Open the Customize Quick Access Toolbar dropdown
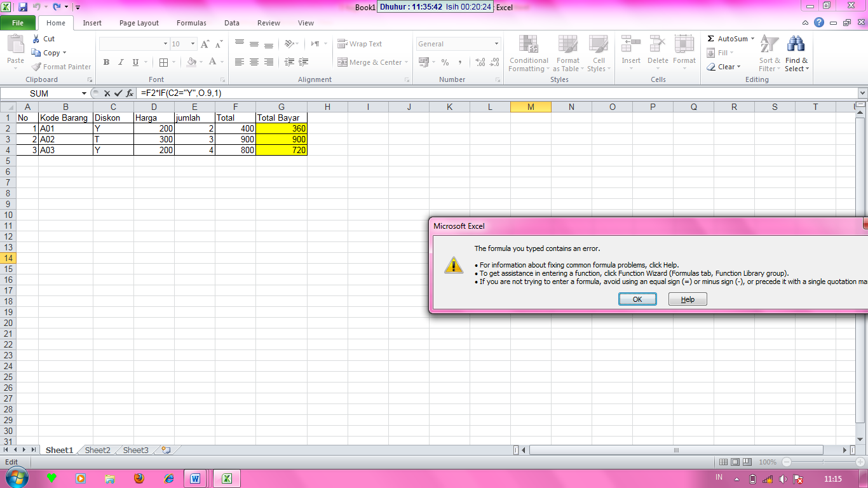Image resolution: width=868 pixels, height=488 pixels. (x=77, y=8)
